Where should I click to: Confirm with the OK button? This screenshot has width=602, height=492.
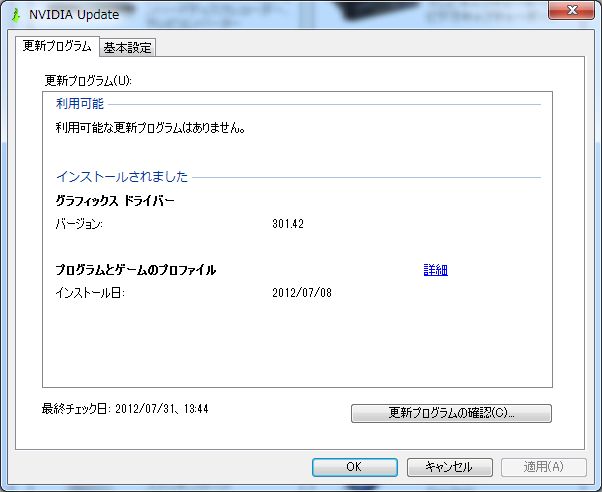pyautogui.click(x=354, y=467)
